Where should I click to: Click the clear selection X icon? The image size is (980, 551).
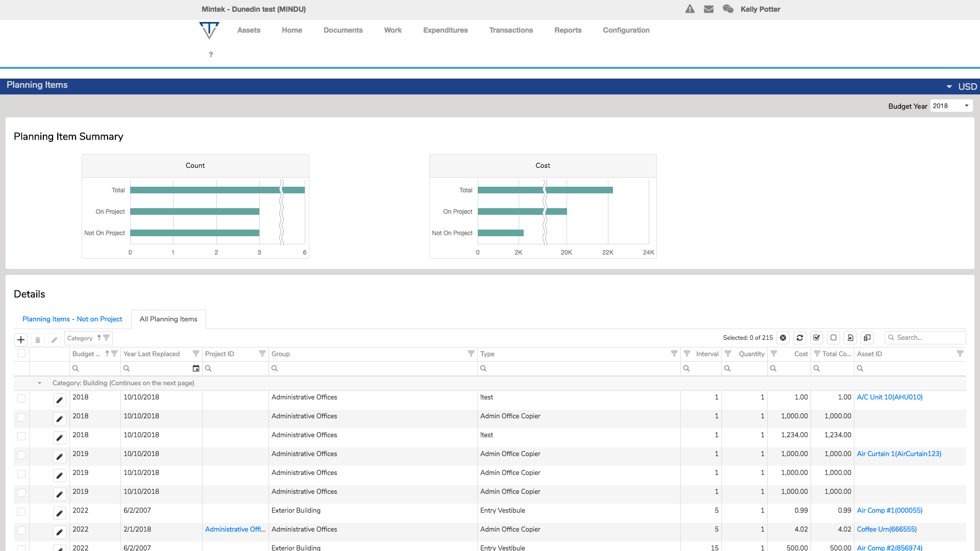pos(783,338)
